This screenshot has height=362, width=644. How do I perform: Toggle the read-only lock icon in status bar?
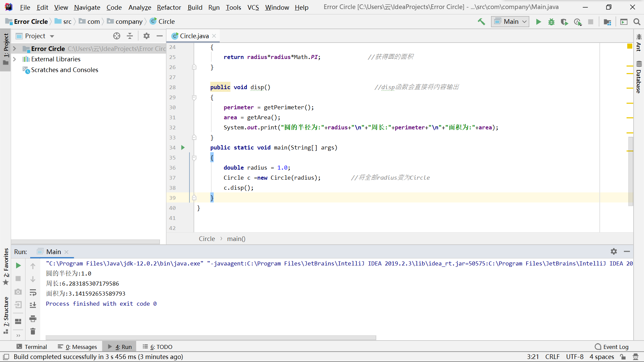pyautogui.click(x=623, y=357)
